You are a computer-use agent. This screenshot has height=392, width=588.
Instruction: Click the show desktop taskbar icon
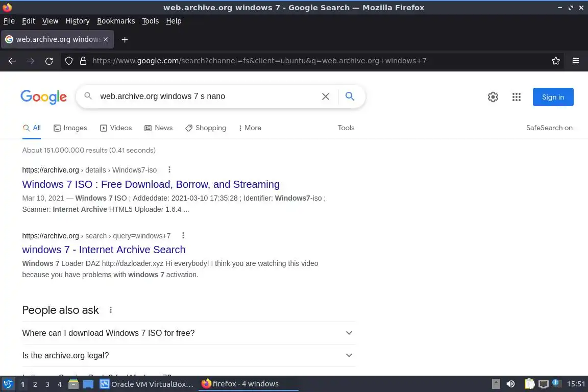(x=88, y=384)
